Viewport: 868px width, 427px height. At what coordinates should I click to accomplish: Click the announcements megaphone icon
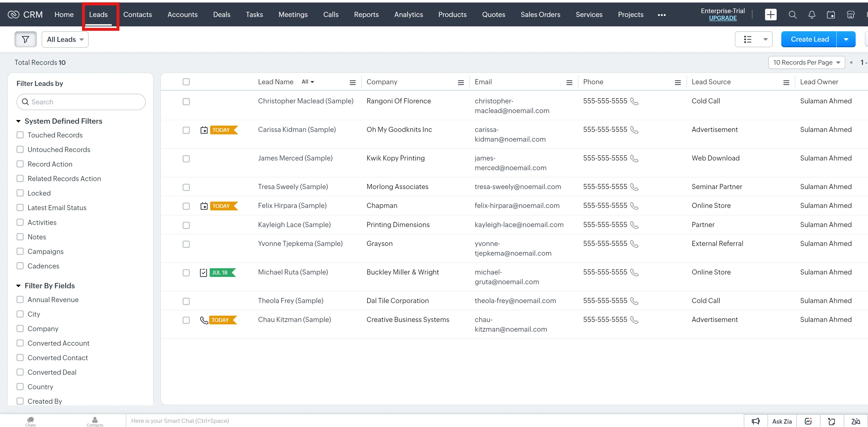click(x=756, y=421)
